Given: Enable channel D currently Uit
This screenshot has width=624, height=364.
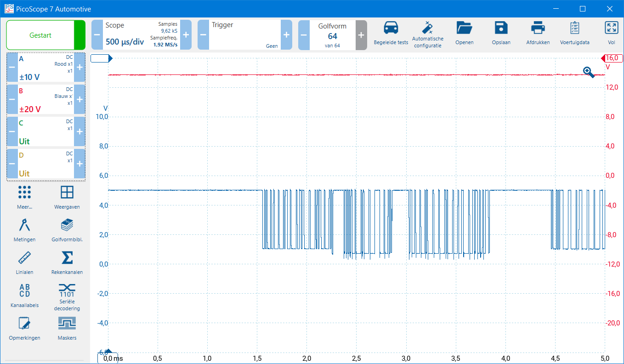Looking at the screenshot, I should click(x=44, y=164).
